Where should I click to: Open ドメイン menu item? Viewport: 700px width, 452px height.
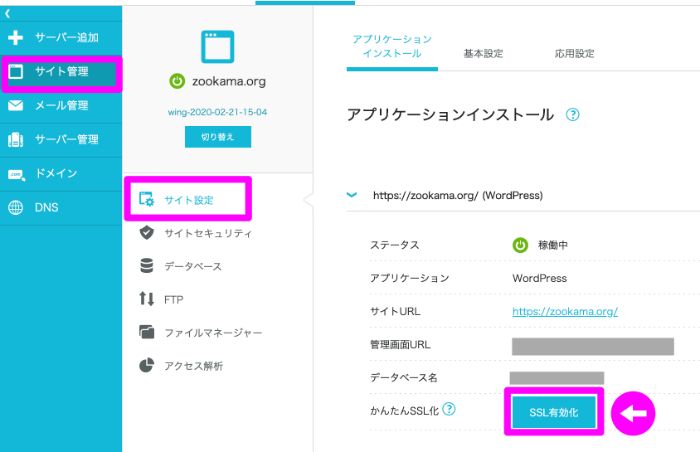(61, 174)
